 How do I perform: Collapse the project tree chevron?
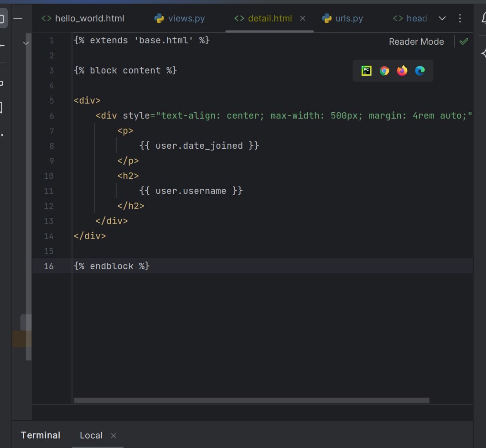tap(26, 43)
